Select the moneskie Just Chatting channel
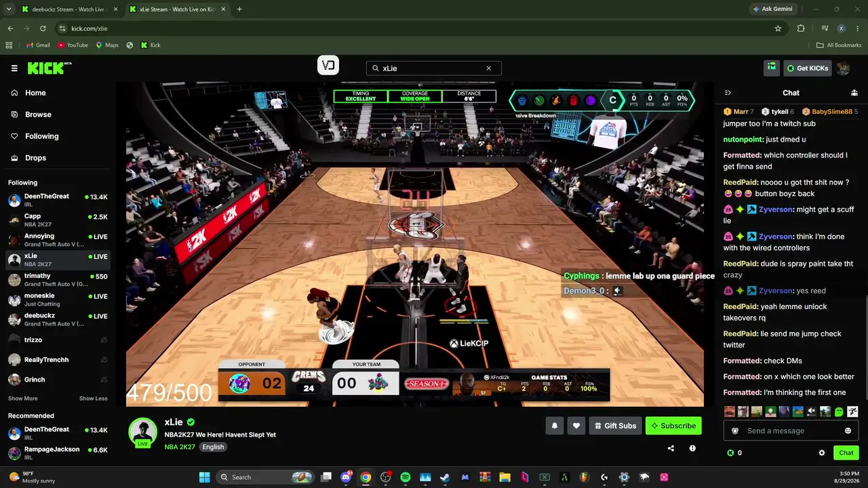Viewport: 868px width, 488px height. point(58,300)
